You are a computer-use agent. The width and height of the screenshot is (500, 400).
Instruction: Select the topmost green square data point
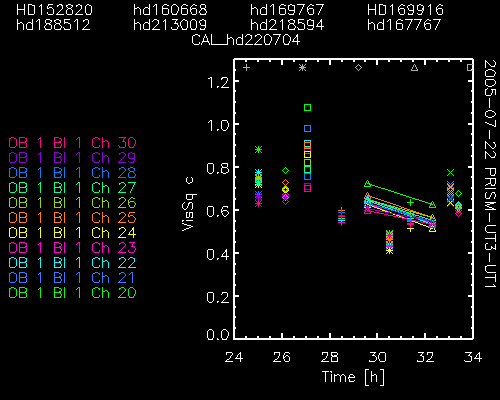pyautogui.click(x=307, y=108)
